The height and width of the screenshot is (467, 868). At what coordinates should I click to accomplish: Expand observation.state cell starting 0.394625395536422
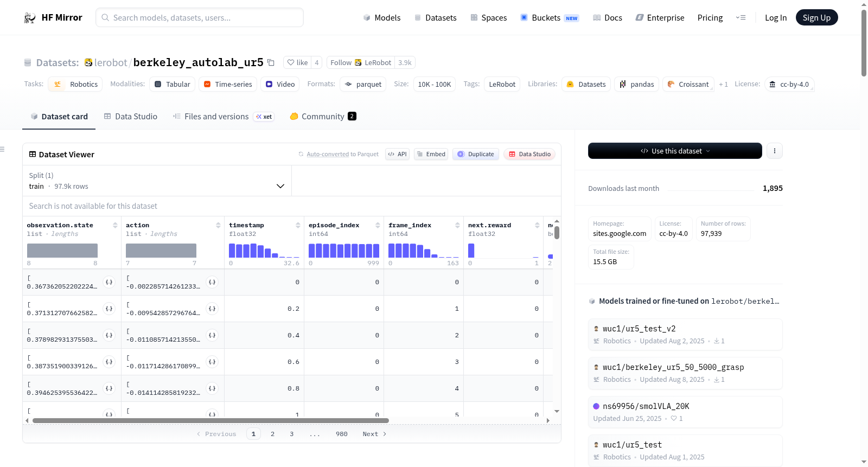(x=109, y=388)
